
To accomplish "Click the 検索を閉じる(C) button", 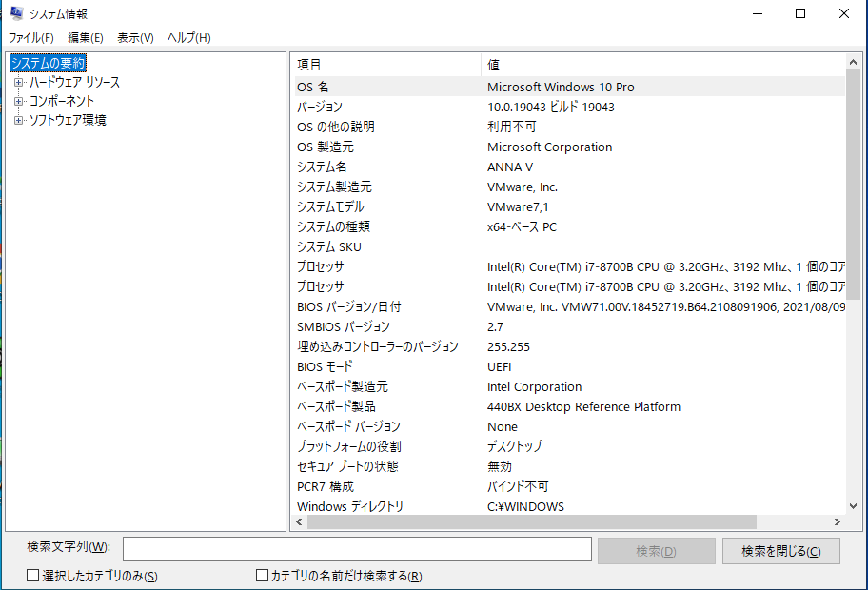I will (780, 551).
